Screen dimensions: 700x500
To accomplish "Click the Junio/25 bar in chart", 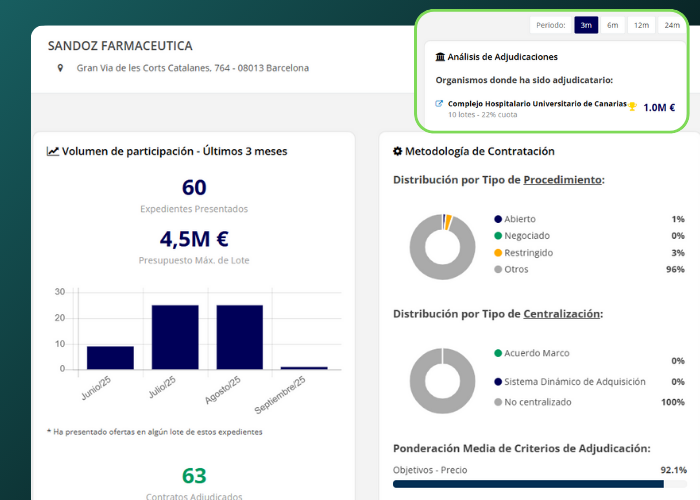I will tap(110, 358).
